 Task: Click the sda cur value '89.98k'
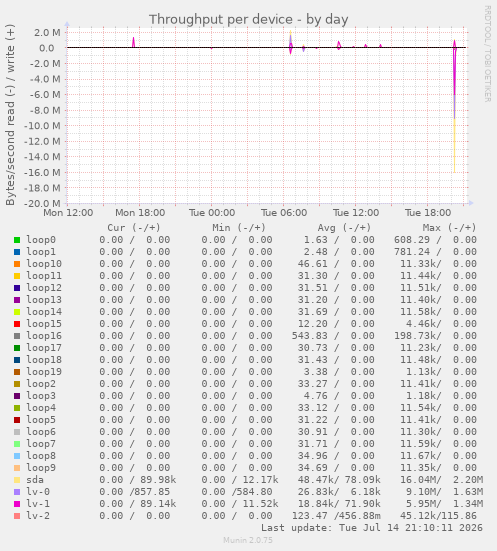tap(158, 480)
